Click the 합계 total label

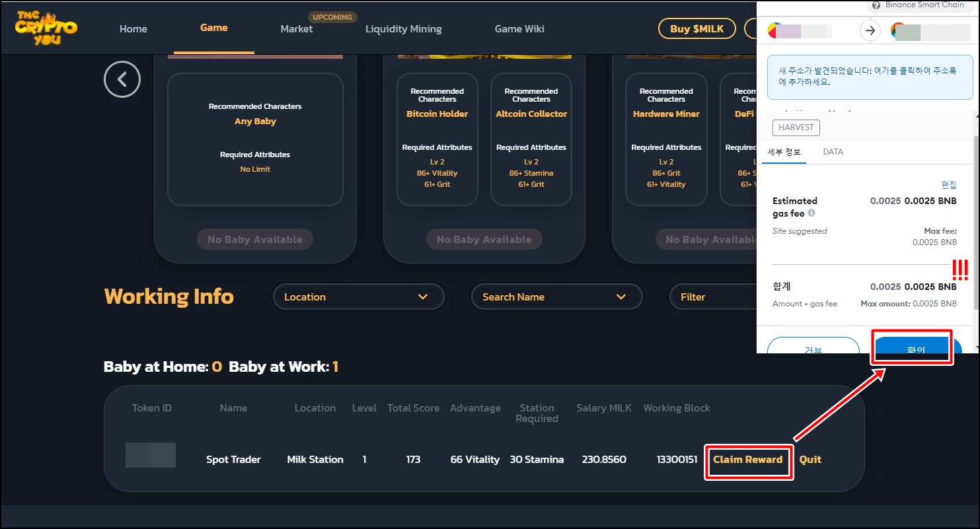782,287
